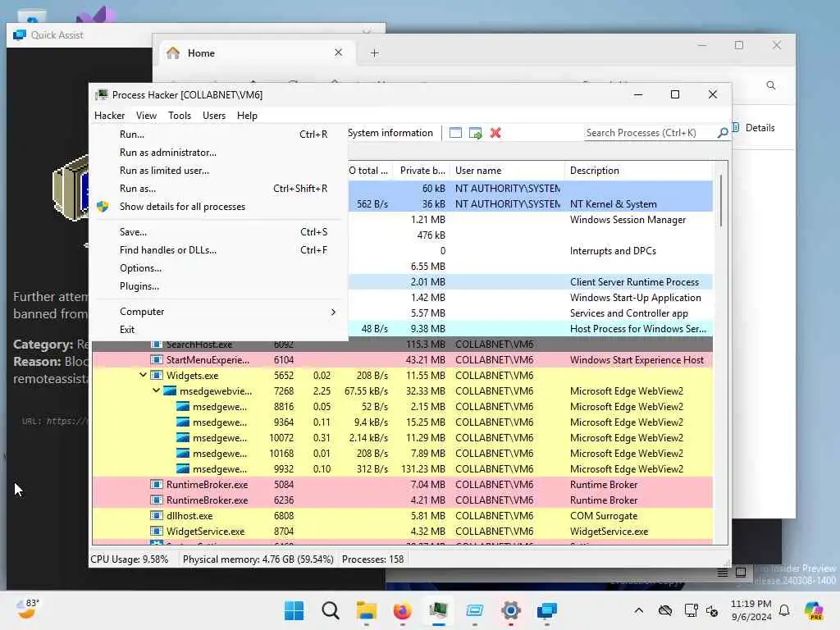The height and width of the screenshot is (630, 840).
Task: Open the Tools menu
Action: (x=180, y=116)
